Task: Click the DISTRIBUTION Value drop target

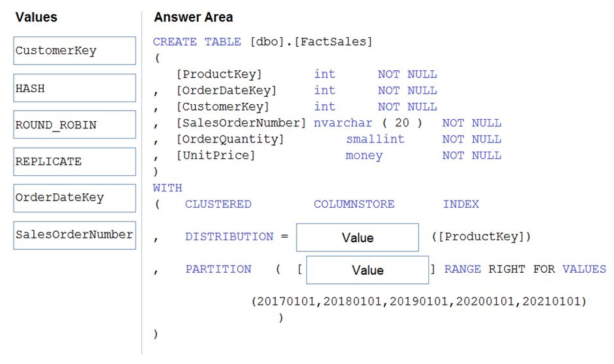Action: (357, 238)
